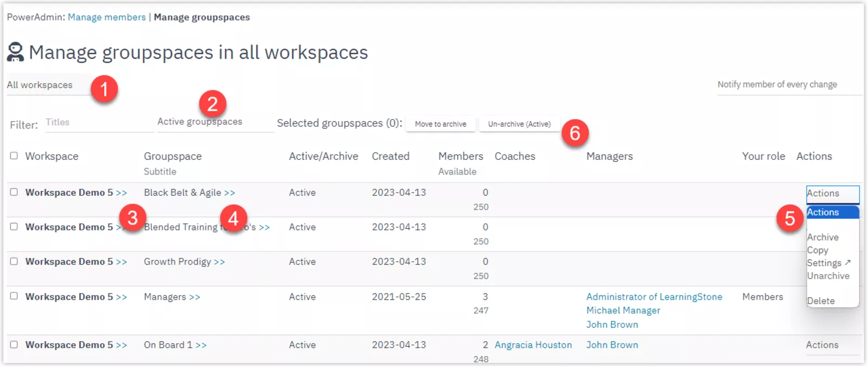Image resolution: width=868 pixels, height=367 pixels.
Task: Expand the Active groupspaces filter dropdown
Action: (x=215, y=123)
